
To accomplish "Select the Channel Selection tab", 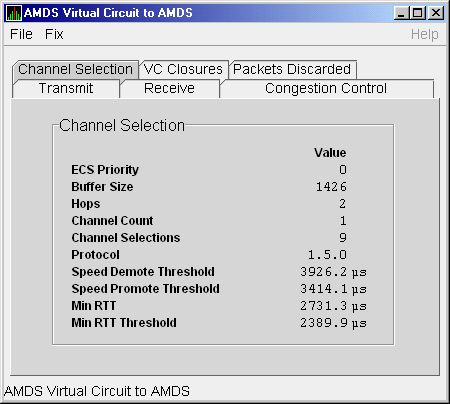I will 76,69.
